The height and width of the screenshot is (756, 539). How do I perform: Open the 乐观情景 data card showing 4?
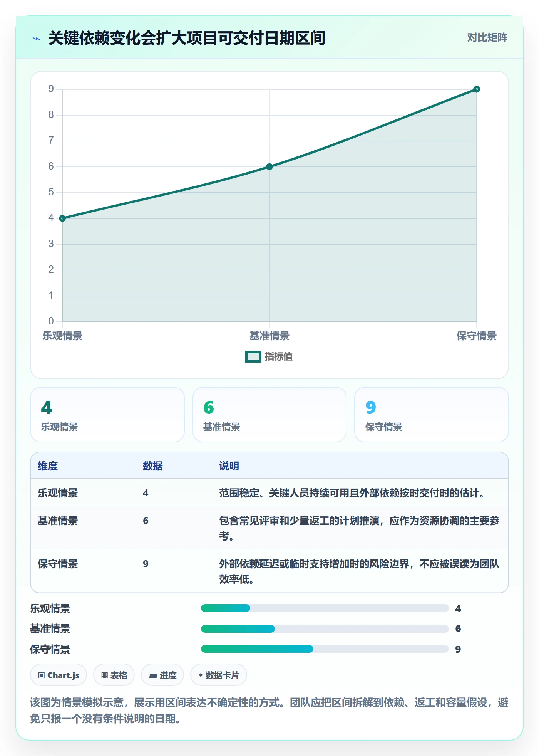pos(107,415)
